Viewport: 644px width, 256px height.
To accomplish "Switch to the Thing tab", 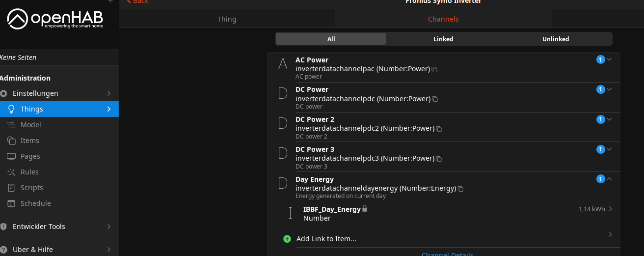I will [227, 19].
